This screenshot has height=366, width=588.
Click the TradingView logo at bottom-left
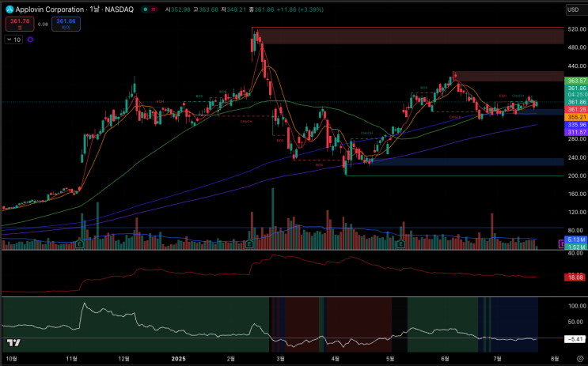14,342
